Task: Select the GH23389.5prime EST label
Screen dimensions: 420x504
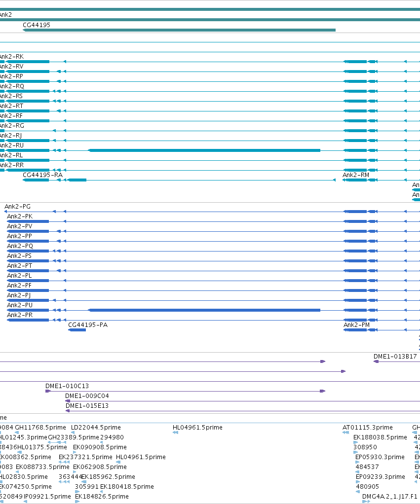Action: click(74, 437)
